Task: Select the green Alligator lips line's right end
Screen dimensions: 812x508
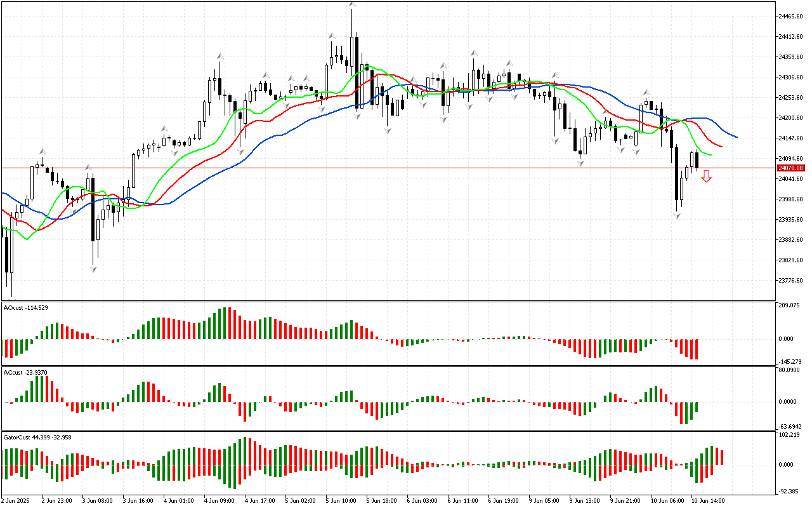Action: [x=711, y=155]
